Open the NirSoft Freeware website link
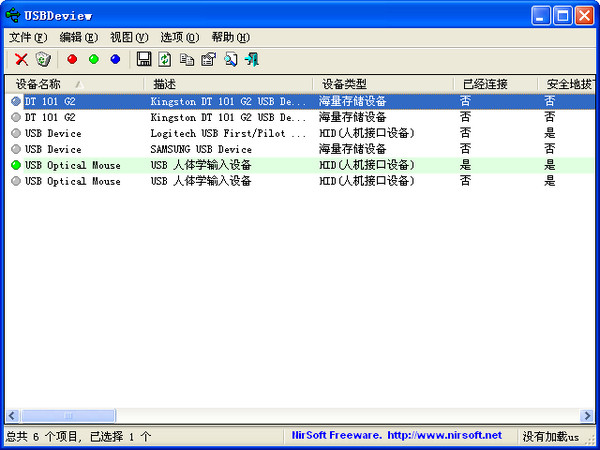 click(396, 435)
